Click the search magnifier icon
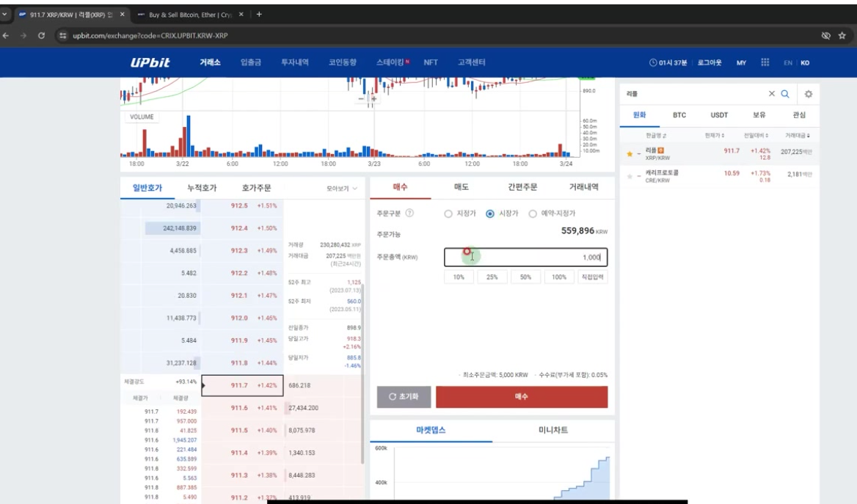Image resolution: width=857 pixels, height=504 pixels. 785,93
